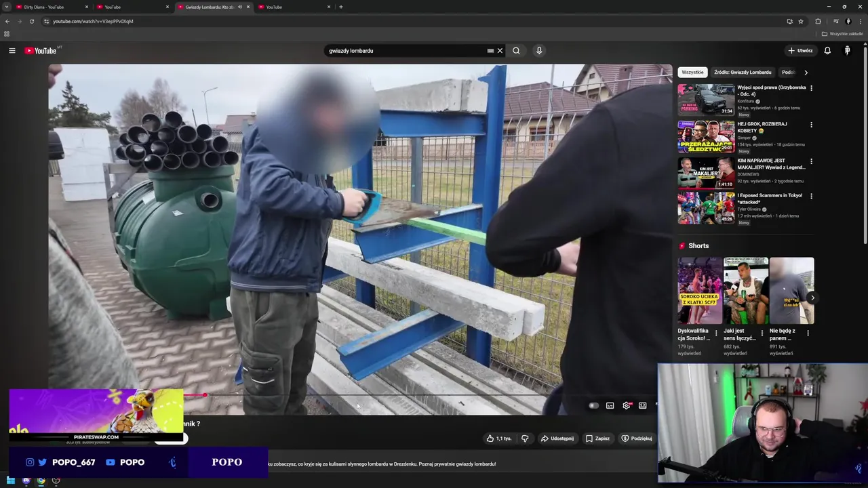Go back in browser history
Screen dimensions: 868x488
point(7,21)
